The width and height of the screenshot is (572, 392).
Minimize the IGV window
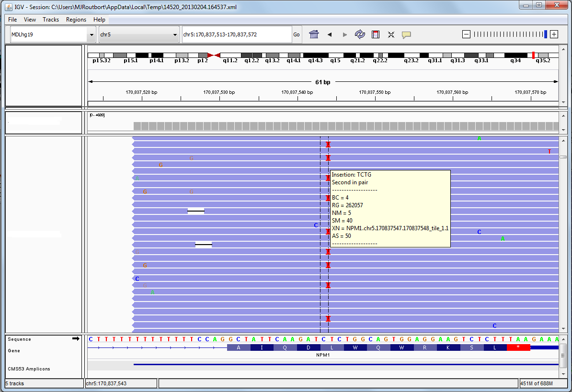(526, 5)
